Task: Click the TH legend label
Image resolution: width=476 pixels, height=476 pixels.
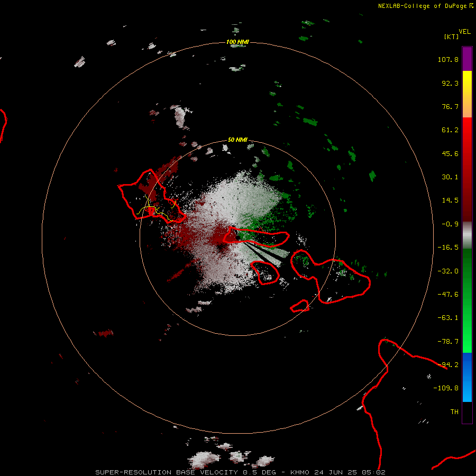Action: (x=454, y=412)
